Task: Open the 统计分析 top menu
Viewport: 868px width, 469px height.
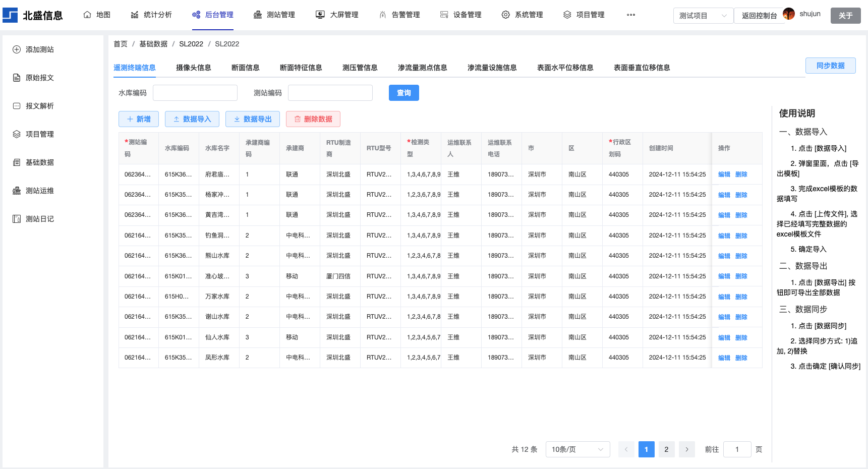Action: [x=151, y=15]
